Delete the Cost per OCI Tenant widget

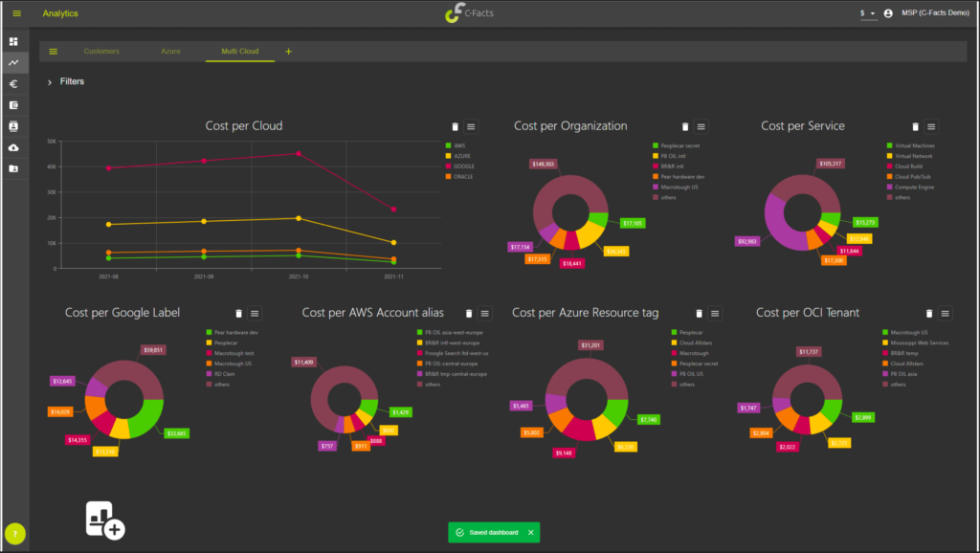pyautogui.click(x=928, y=314)
